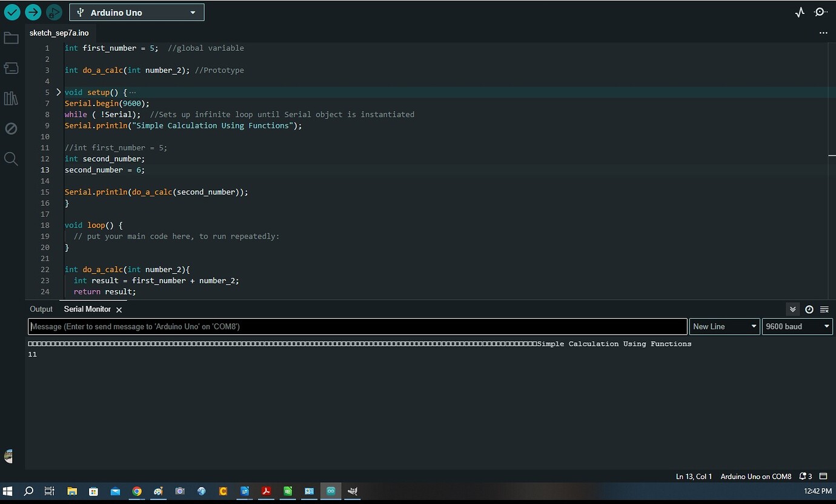Screen dimensions: 836x504
Task: Open the Serial Monitor icon top right
Action: (820, 12)
